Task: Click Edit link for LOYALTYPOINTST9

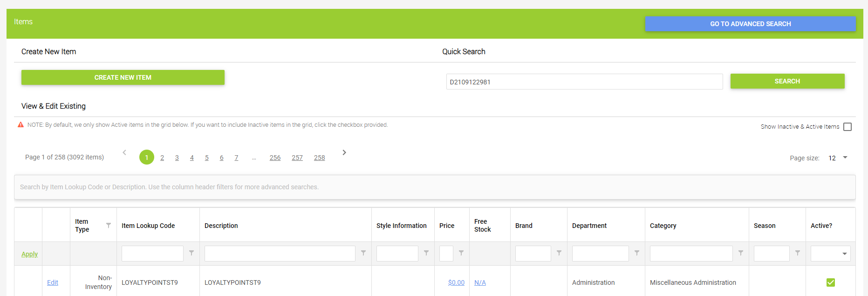Action: (53, 282)
